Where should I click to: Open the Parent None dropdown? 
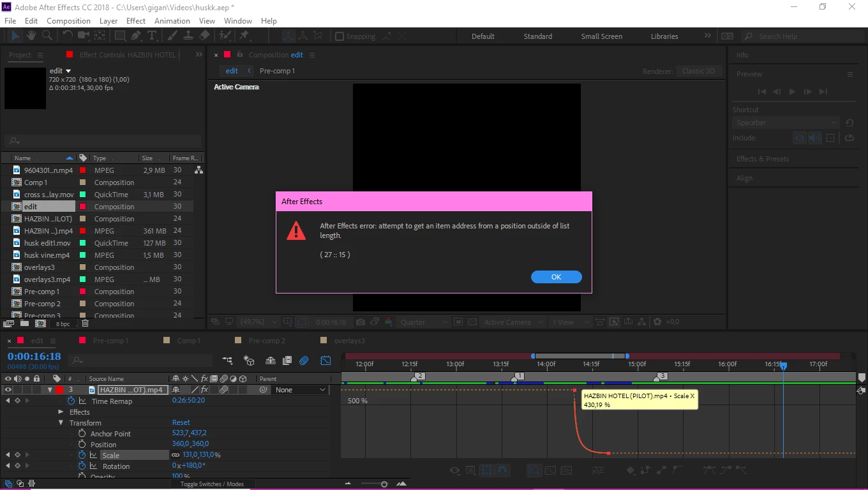[x=300, y=390]
